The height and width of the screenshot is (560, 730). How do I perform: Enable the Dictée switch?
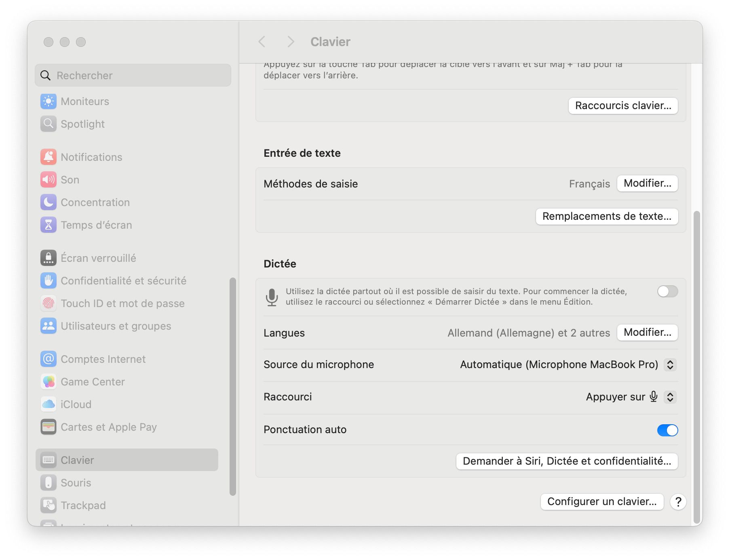(667, 291)
